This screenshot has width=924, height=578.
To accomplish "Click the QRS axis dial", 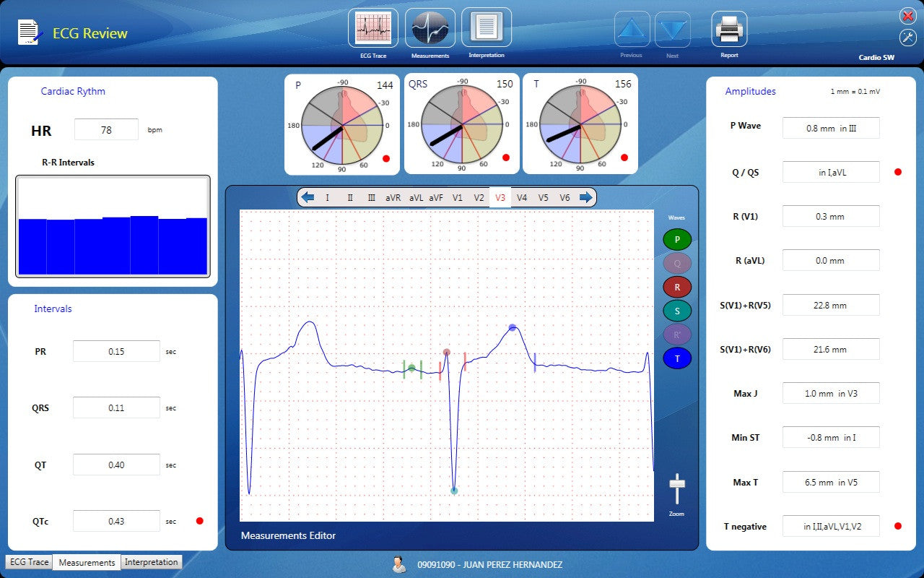I will coord(461,124).
